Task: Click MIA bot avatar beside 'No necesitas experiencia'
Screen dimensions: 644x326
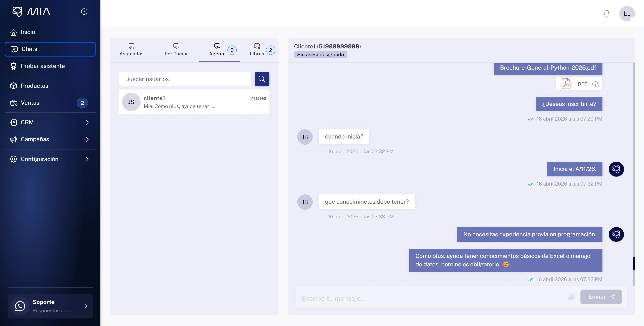Action: tap(616, 234)
